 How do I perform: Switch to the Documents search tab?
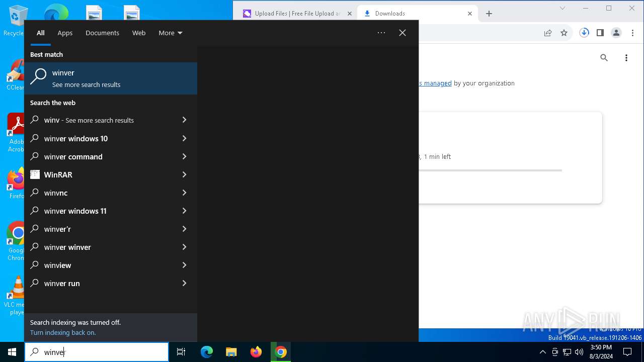102,33
